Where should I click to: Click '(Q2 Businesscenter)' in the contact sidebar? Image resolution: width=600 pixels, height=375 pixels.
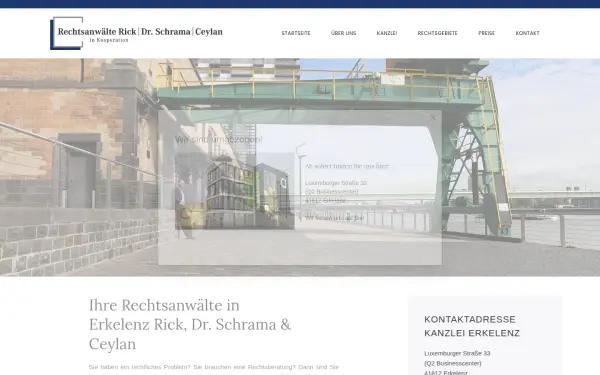click(453, 363)
